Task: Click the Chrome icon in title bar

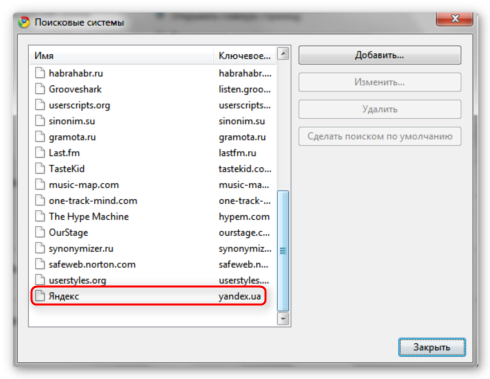Action: pyautogui.click(x=24, y=22)
